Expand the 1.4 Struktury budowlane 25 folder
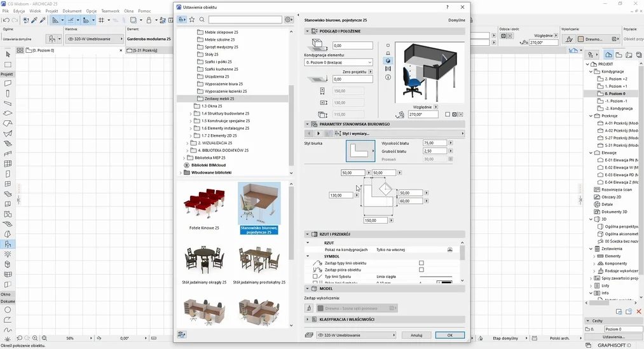Viewport: 644px width, 349px height. pyautogui.click(x=191, y=113)
